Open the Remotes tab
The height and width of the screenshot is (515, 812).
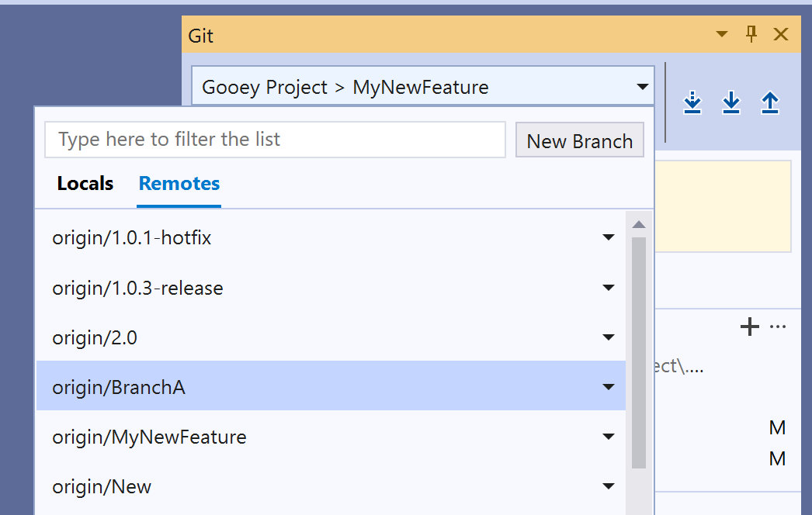[x=179, y=183]
